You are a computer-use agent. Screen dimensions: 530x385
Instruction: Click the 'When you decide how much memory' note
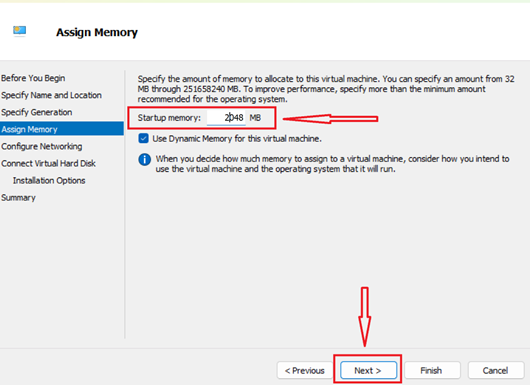coord(332,164)
